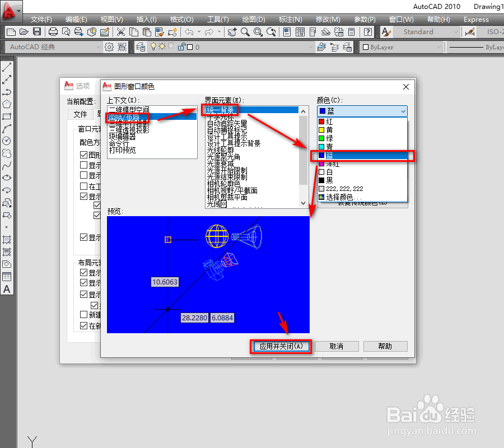Click the Zoom Previous icon
504x448 pixels.
pyautogui.click(x=271, y=32)
